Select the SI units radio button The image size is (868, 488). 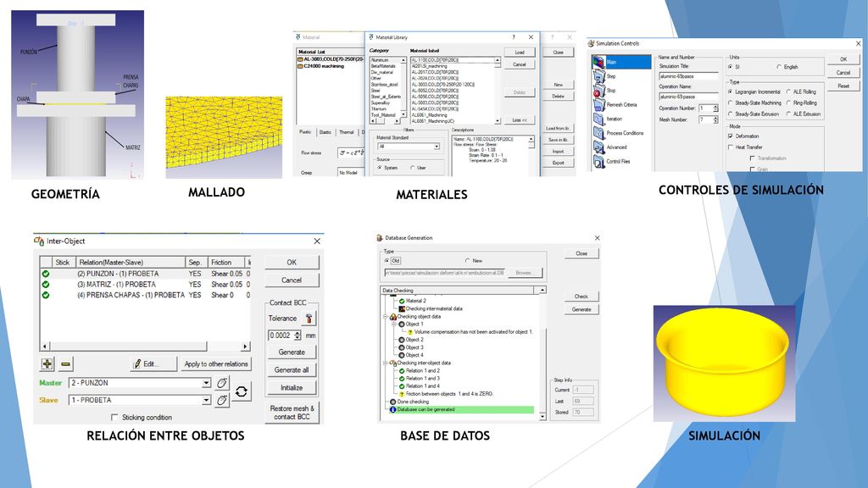point(730,67)
